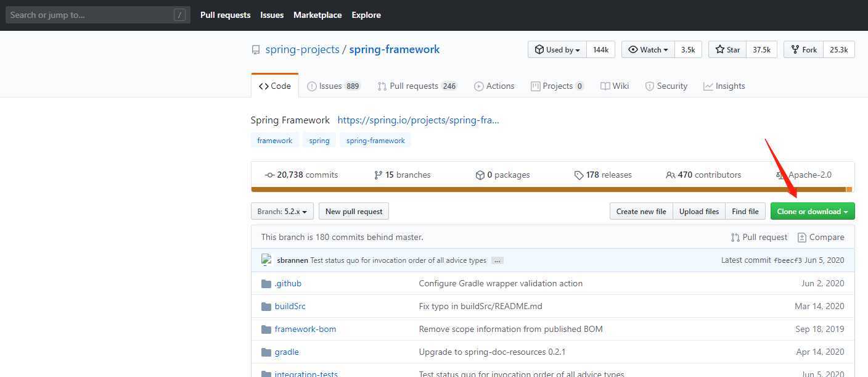The image size is (868, 377).
Task: Open commit 'Fix typo in buildSrc/README.md'
Action: click(x=481, y=307)
